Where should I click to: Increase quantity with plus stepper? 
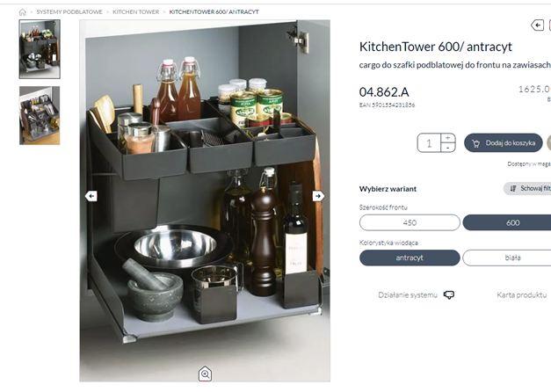[447, 138]
